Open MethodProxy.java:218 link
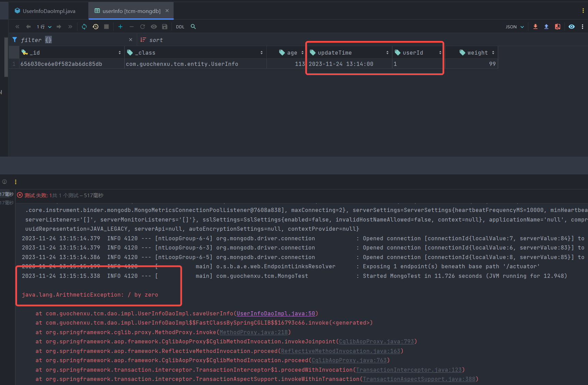Screen dimensions: 588x385 click(254, 332)
